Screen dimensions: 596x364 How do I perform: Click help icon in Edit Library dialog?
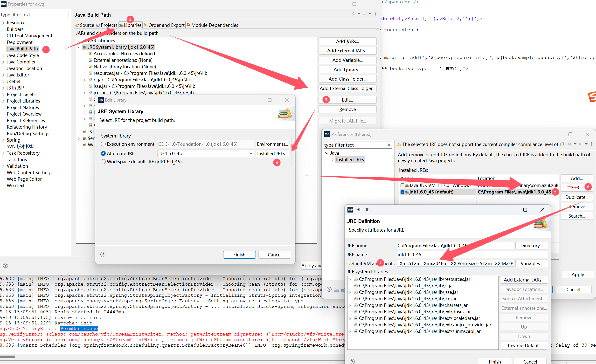pyautogui.click(x=103, y=254)
